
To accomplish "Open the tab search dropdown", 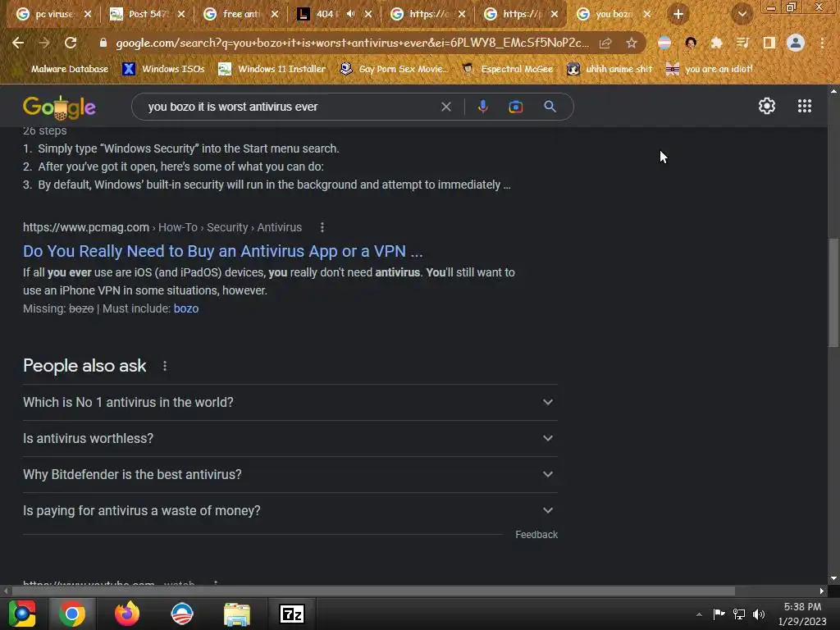I will point(742,15).
